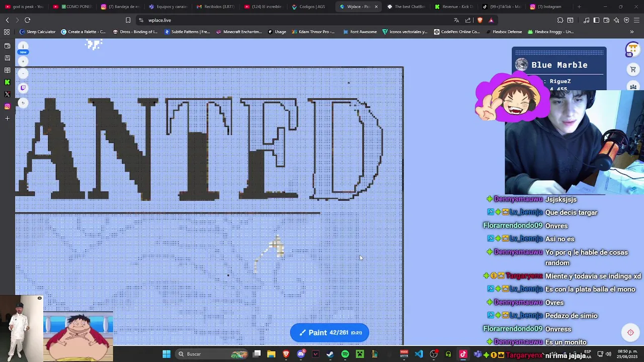Open the wplace info button
This screenshot has height=362, width=644.
point(23,47)
